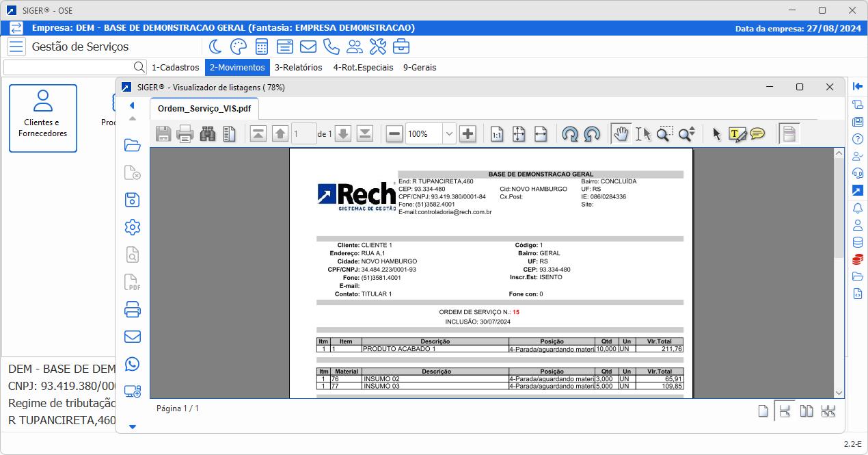Send the report via WhatsApp icon

coord(132,364)
